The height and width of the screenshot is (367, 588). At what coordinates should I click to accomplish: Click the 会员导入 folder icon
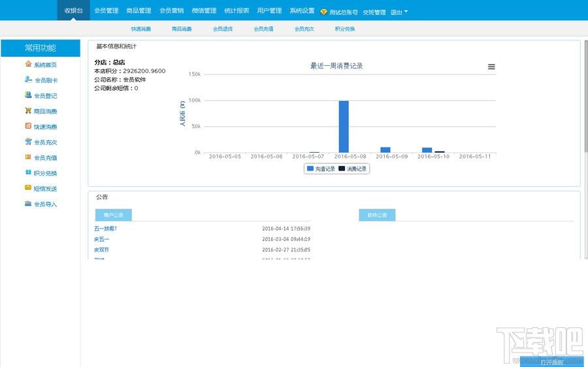28,203
